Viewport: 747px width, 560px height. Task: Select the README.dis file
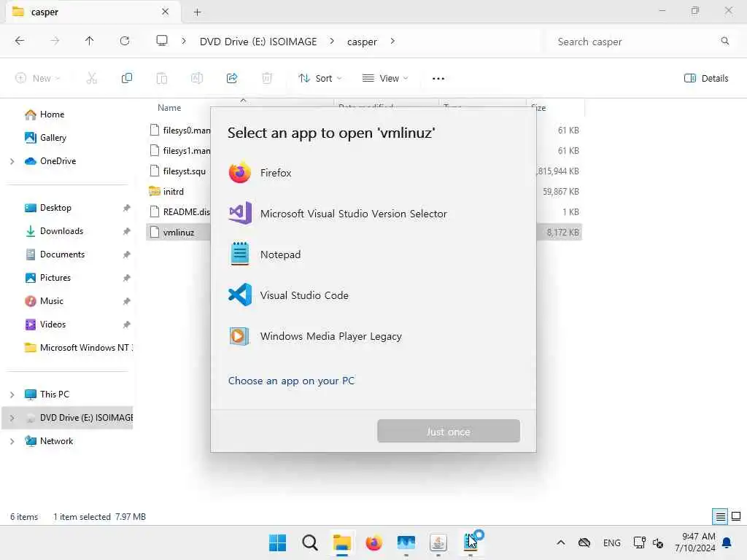(x=179, y=212)
